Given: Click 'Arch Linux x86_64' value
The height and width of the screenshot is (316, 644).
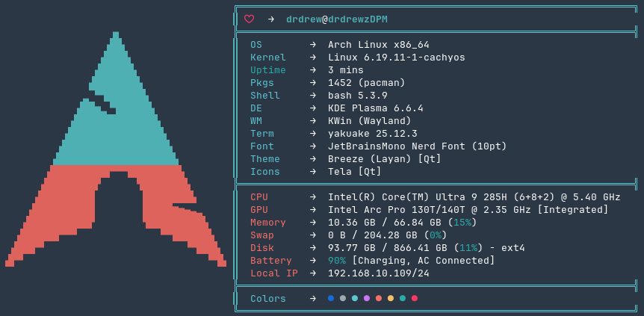Looking at the screenshot, I should pyautogui.click(x=379, y=44).
